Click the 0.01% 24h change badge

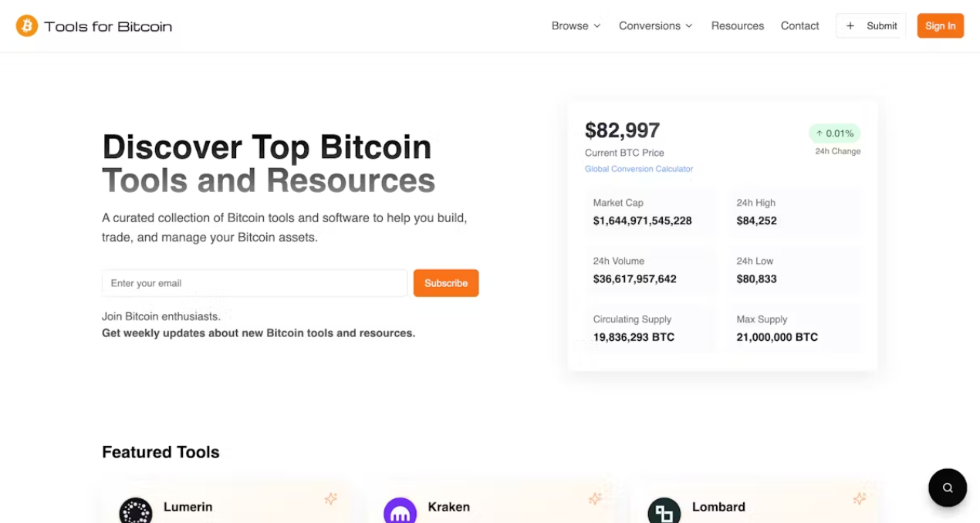835,133
